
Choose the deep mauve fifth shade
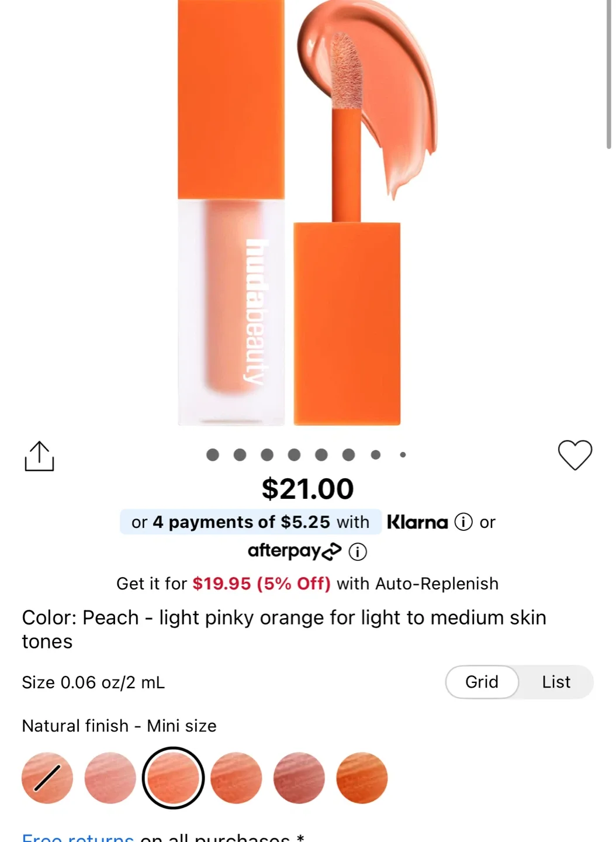pyautogui.click(x=299, y=778)
